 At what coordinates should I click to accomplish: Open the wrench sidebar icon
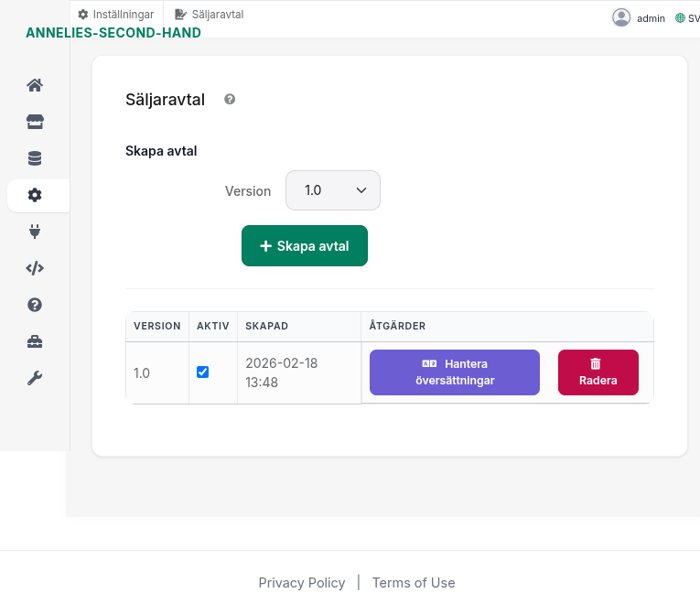point(35,378)
